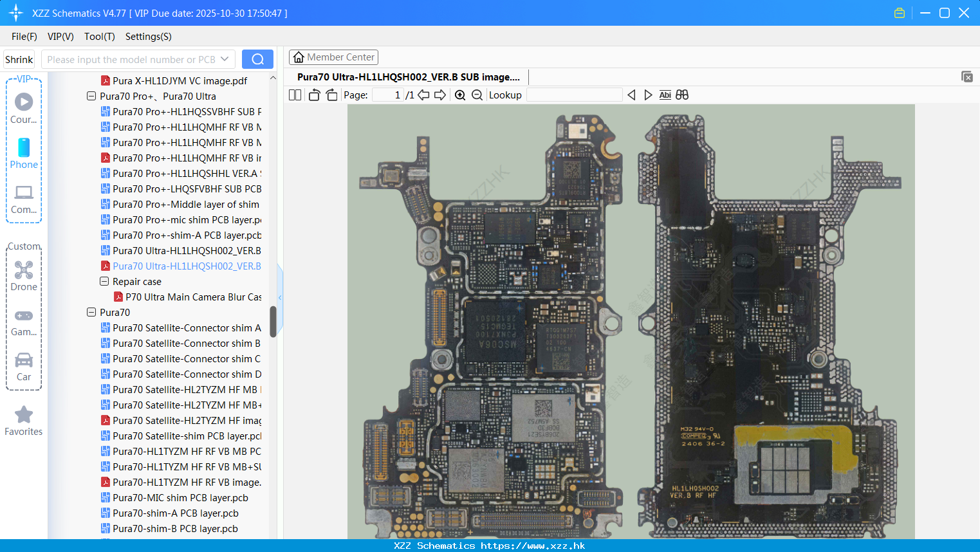Screen dimensions: 980x552
Task: Collapse the Repair case folder
Action: 104,281
